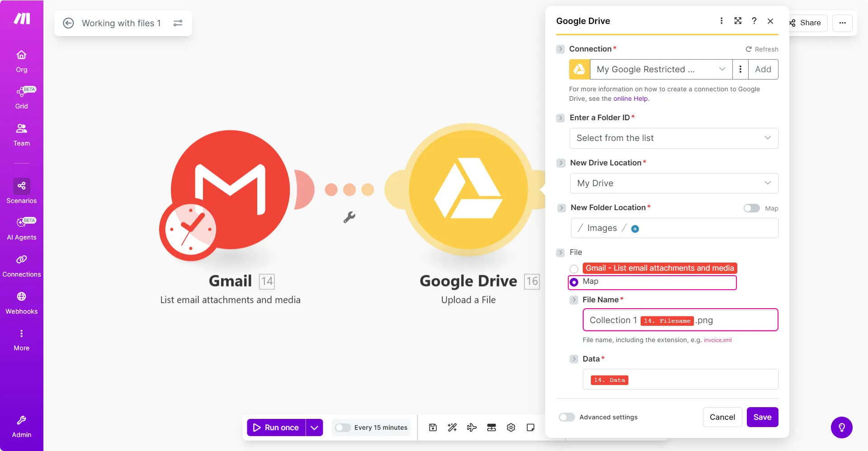The image size is (868, 451).
Task: Open scenario inputs icon in toolbar
Action: (x=491, y=428)
